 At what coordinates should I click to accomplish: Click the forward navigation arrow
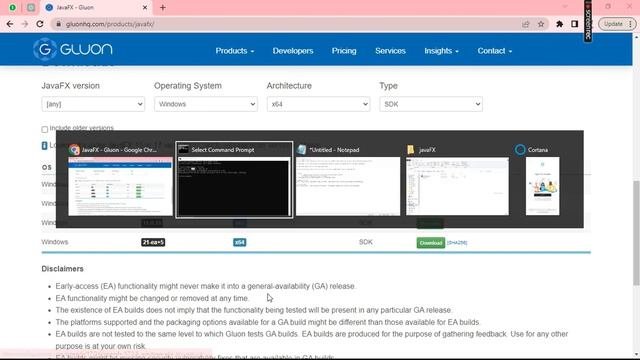point(25,24)
